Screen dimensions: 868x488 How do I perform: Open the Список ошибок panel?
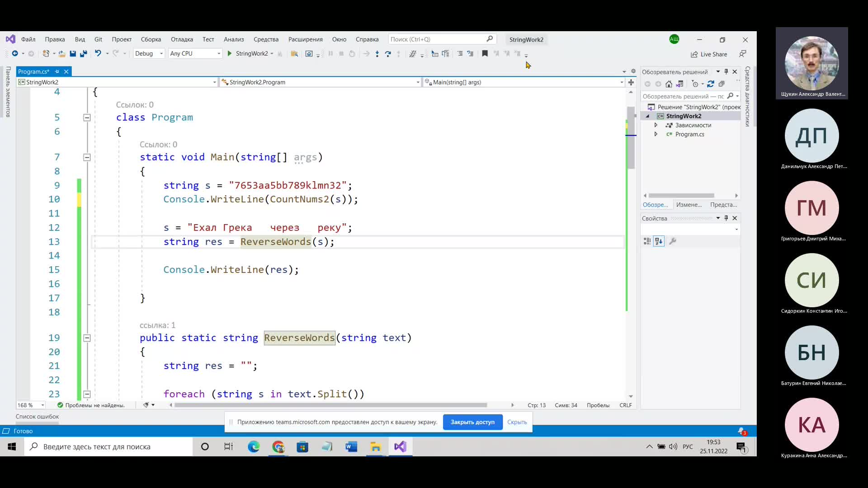click(x=37, y=417)
